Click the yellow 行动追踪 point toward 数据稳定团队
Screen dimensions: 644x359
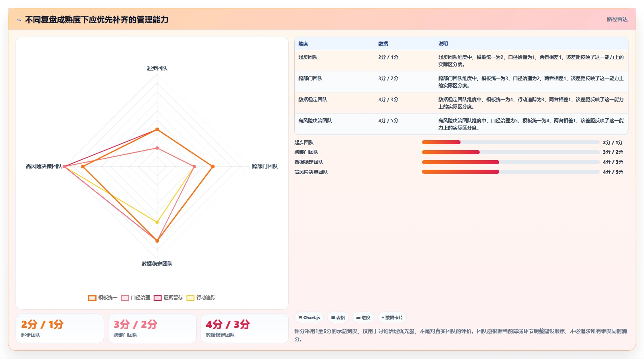click(x=157, y=222)
